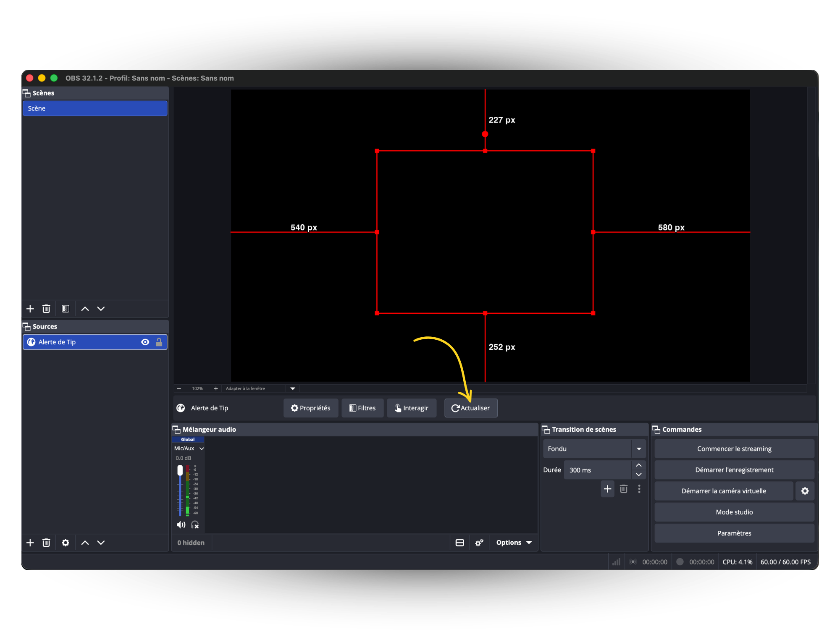The image size is (840, 640).
Task: Click the Durée 300 ms field
Action: (597, 470)
